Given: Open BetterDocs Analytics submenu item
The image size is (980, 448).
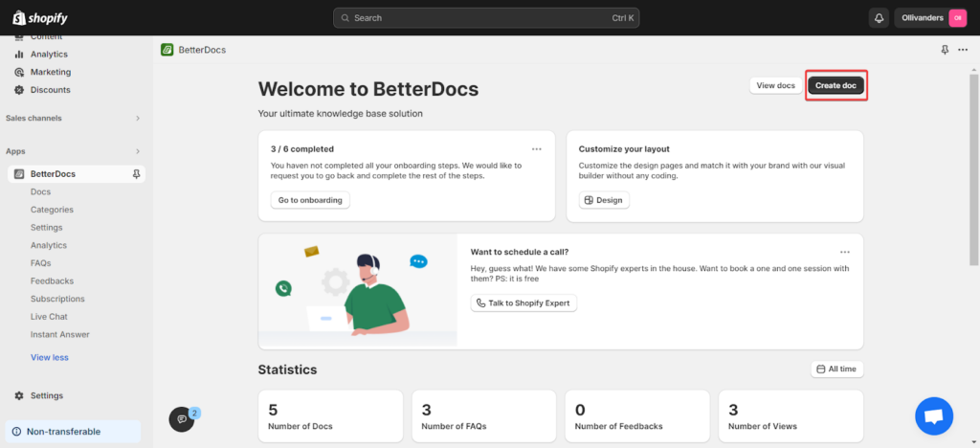Looking at the screenshot, I should pyautogui.click(x=49, y=246).
